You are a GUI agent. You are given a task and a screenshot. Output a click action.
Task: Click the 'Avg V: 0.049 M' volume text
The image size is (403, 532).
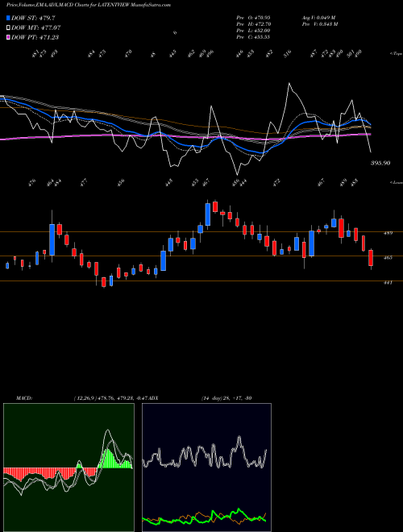[318, 17]
